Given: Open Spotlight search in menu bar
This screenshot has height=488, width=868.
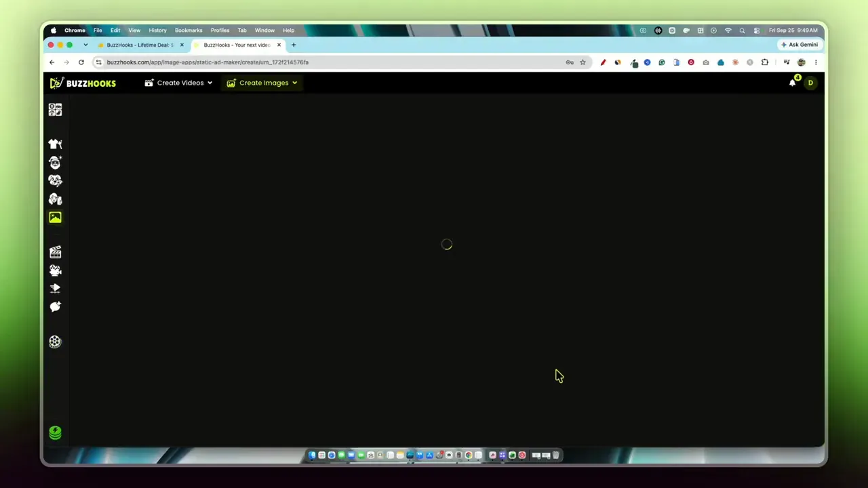Looking at the screenshot, I should tap(743, 30).
